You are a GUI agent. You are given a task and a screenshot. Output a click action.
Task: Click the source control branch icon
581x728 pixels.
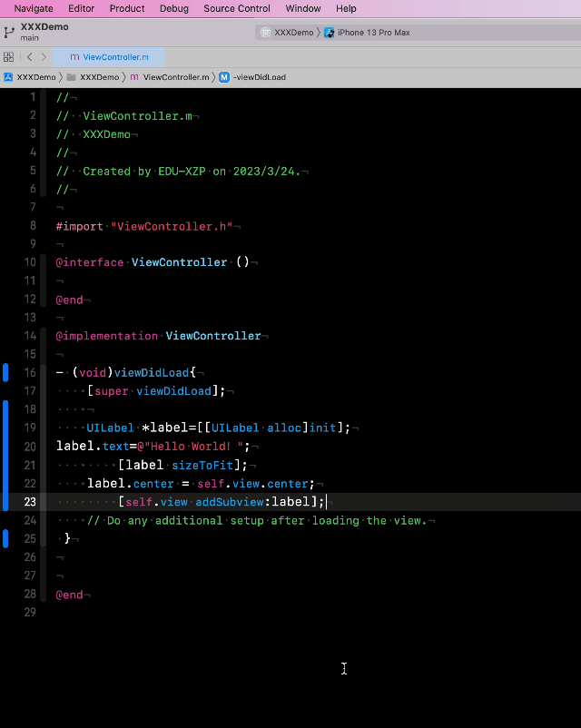tap(9, 32)
